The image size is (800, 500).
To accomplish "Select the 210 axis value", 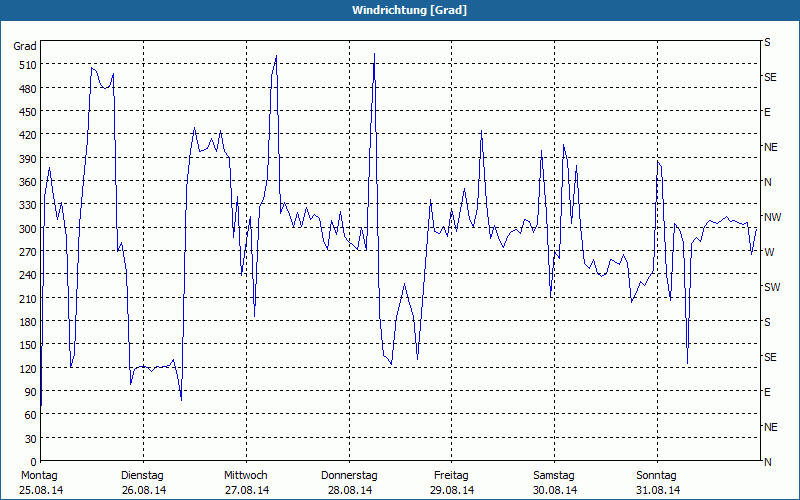I will (x=29, y=298).
